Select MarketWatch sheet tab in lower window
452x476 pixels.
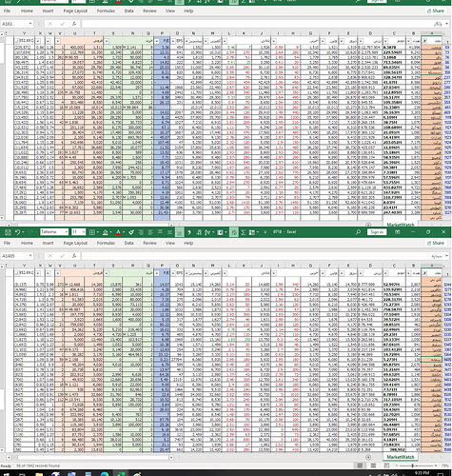(401, 457)
